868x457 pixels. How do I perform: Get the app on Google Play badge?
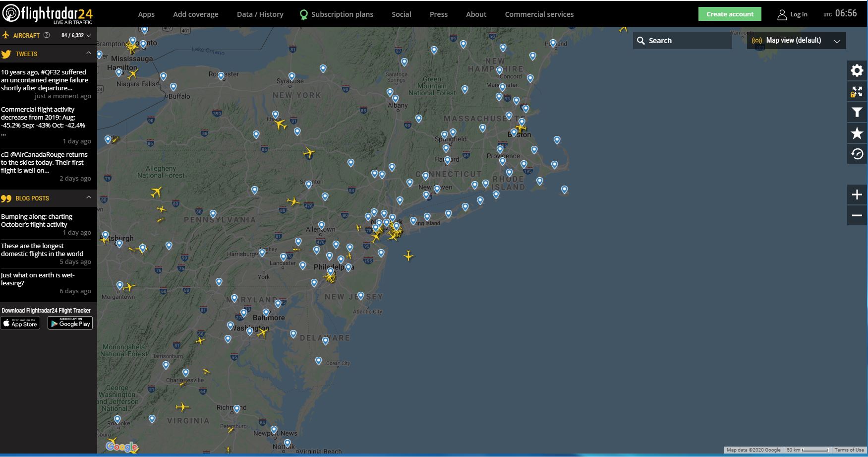pyautogui.click(x=70, y=323)
